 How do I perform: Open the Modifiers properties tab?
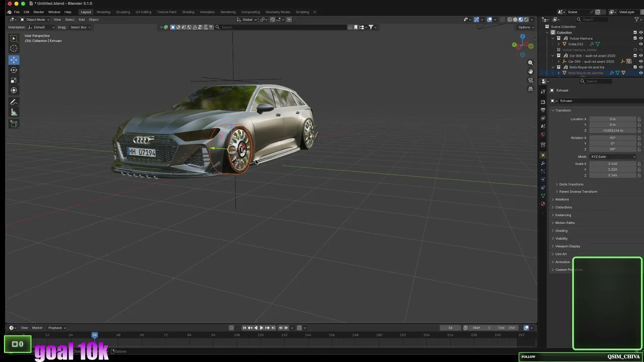tap(543, 163)
